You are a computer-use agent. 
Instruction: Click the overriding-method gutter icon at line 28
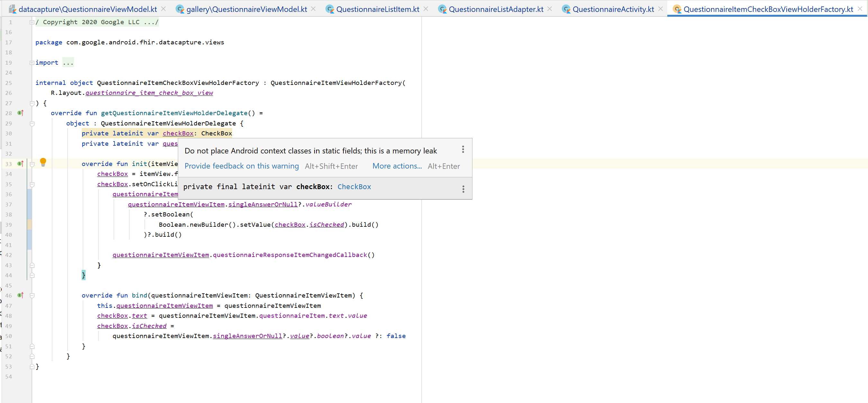[x=20, y=113]
